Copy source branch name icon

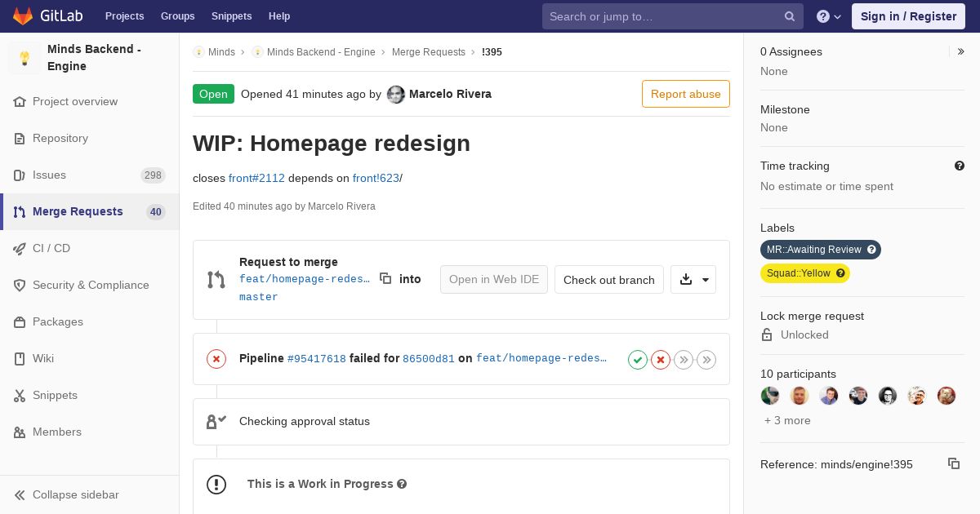click(x=385, y=278)
